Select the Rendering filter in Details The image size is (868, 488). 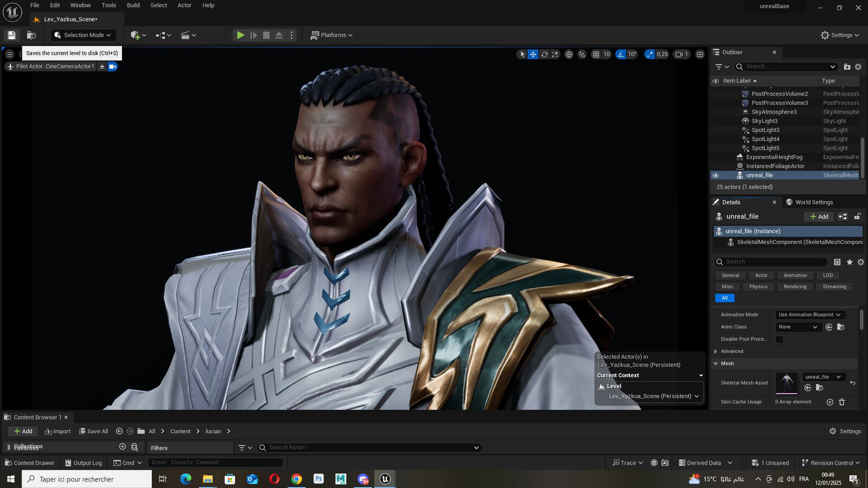click(795, 287)
